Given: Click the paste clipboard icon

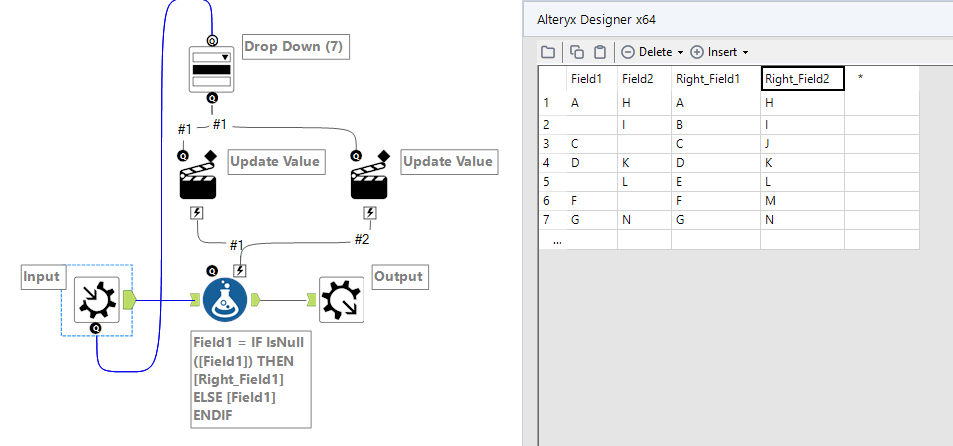Looking at the screenshot, I should coord(600,52).
